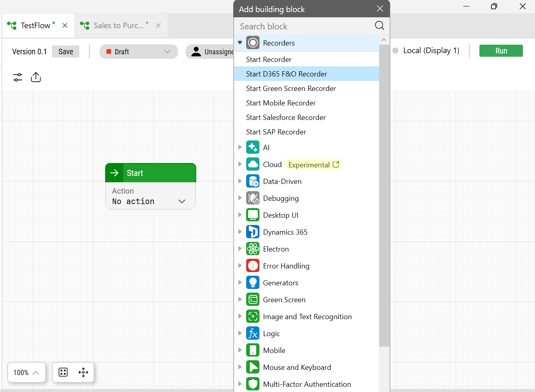The width and height of the screenshot is (535, 392).
Task: Switch to the Sales to Purc... tab
Action: point(118,25)
